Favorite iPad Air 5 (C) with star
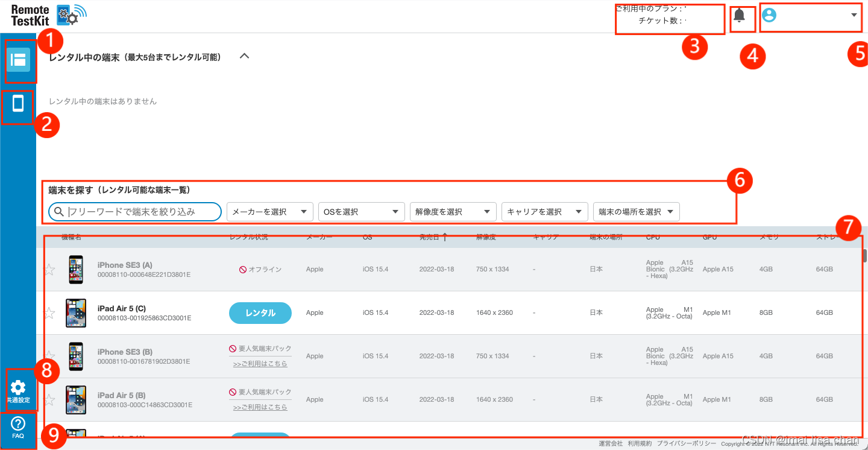The width and height of the screenshot is (868, 450). pyautogui.click(x=49, y=313)
